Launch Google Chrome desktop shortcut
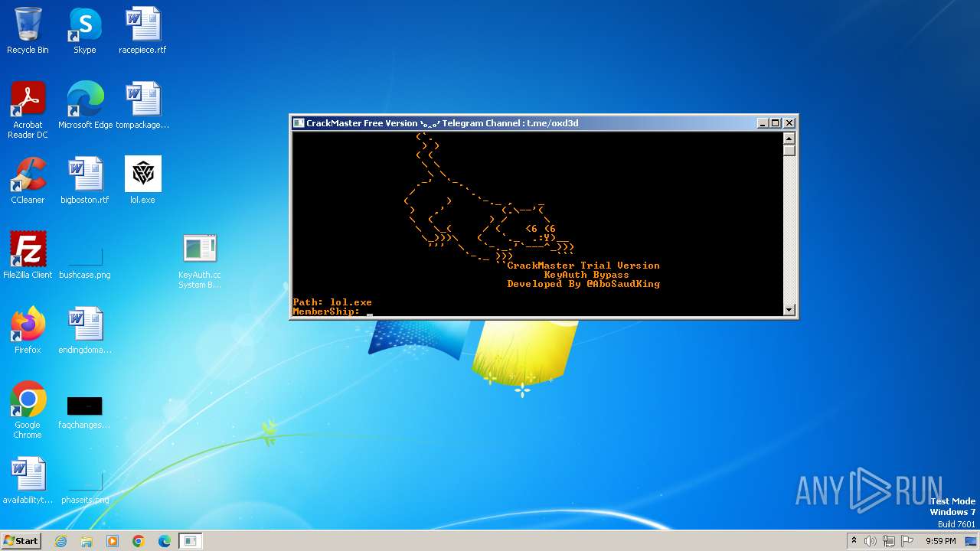 [28, 410]
